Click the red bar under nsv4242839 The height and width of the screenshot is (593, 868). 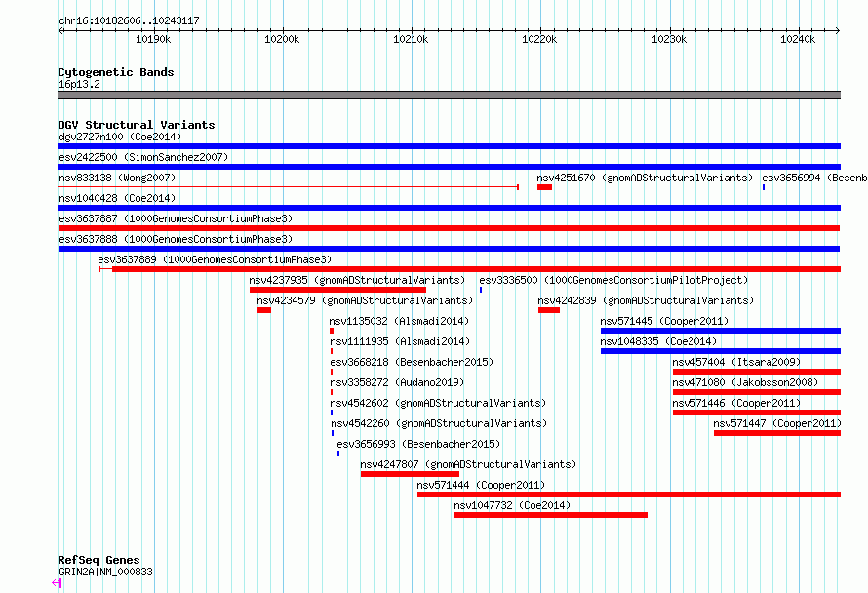tap(548, 310)
